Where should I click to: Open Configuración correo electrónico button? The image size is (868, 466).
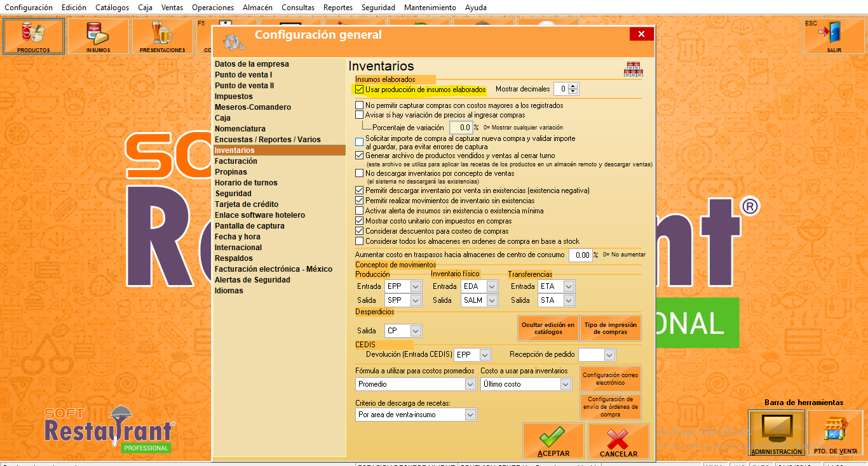click(610, 379)
